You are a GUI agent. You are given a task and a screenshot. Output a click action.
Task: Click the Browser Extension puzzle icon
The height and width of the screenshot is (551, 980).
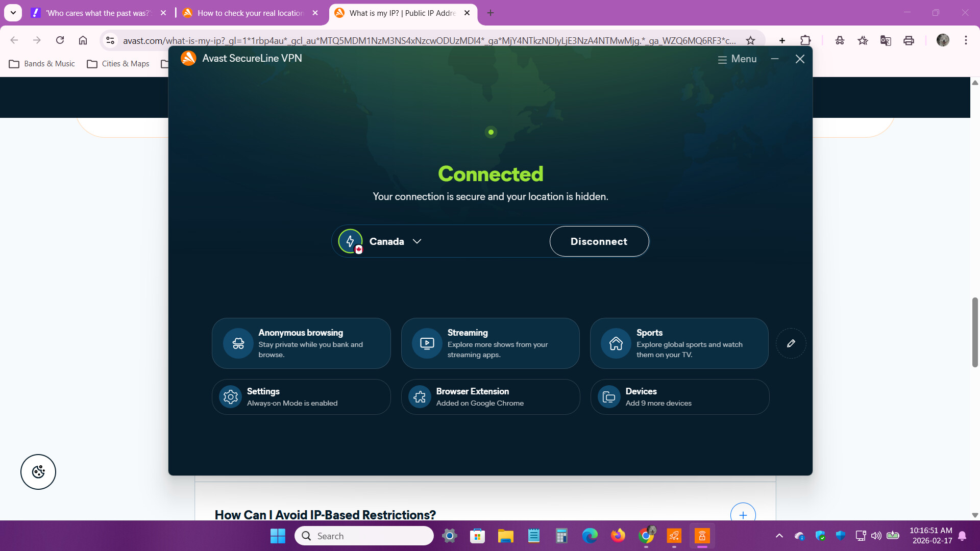tap(420, 397)
